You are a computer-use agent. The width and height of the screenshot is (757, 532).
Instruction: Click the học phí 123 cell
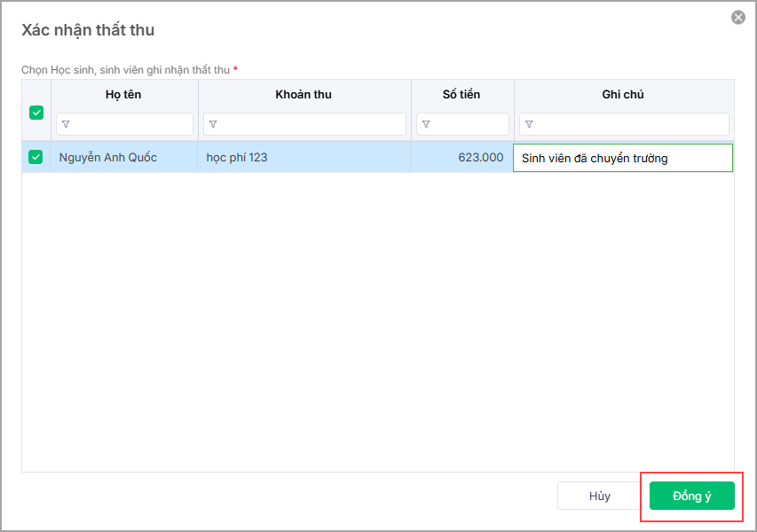[x=237, y=158]
